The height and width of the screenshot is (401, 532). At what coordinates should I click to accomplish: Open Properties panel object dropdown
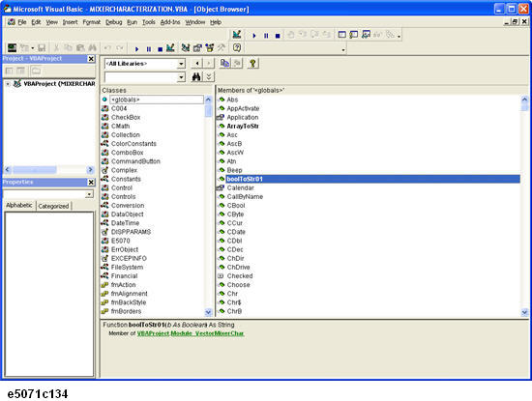point(89,194)
